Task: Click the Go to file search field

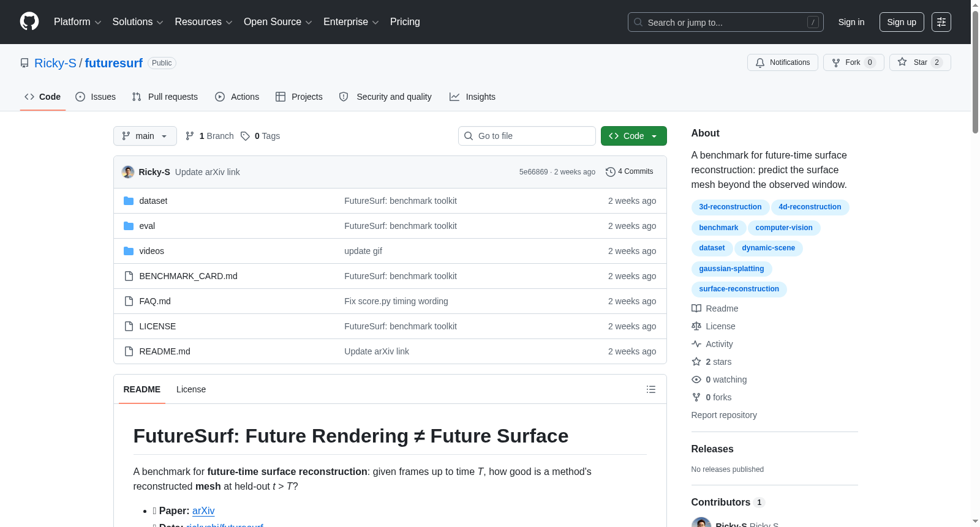Action: (527, 136)
